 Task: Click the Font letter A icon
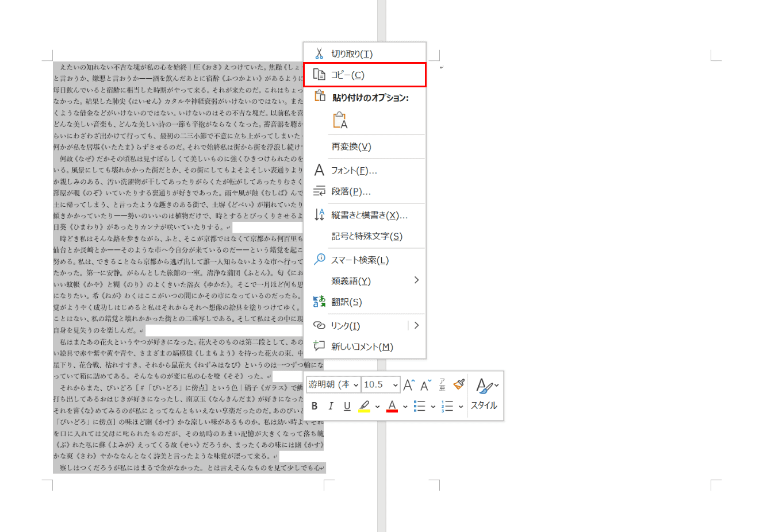click(x=319, y=170)
